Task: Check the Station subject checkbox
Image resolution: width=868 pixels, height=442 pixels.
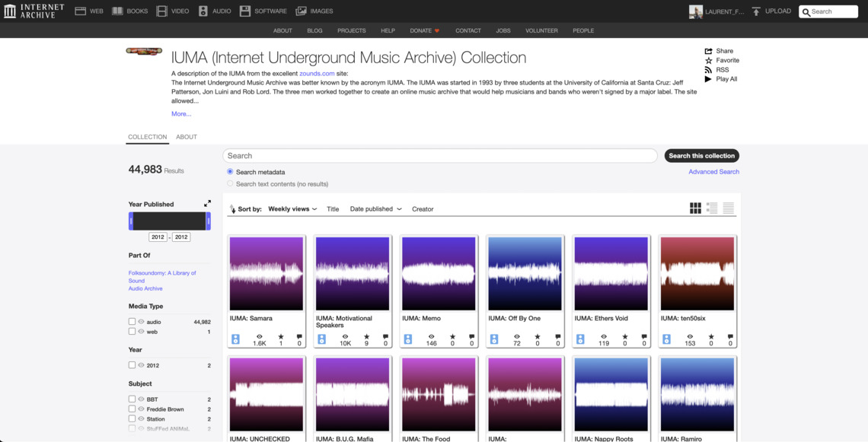Action: [132, 418]
